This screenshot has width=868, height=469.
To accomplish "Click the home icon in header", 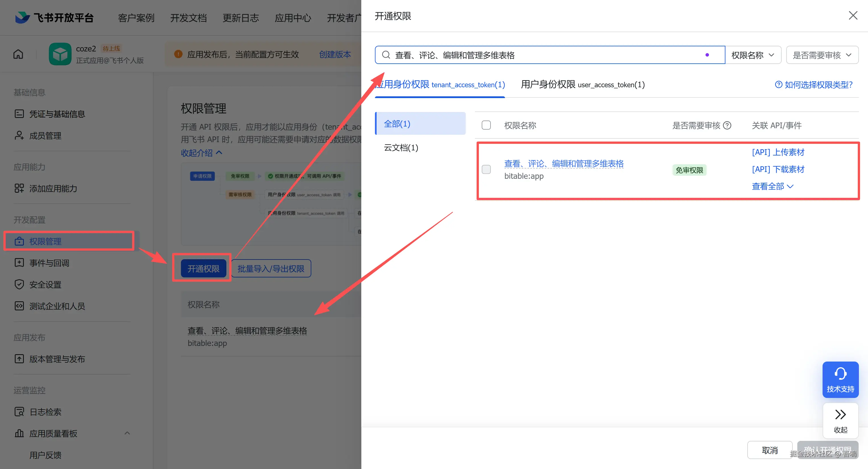I will click(x=18, y=54).
